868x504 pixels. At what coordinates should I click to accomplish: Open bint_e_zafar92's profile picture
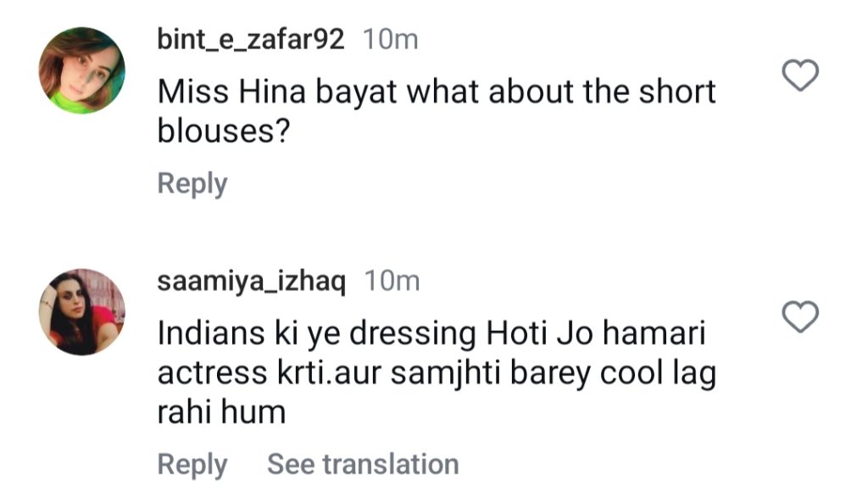tap(82, 70)
